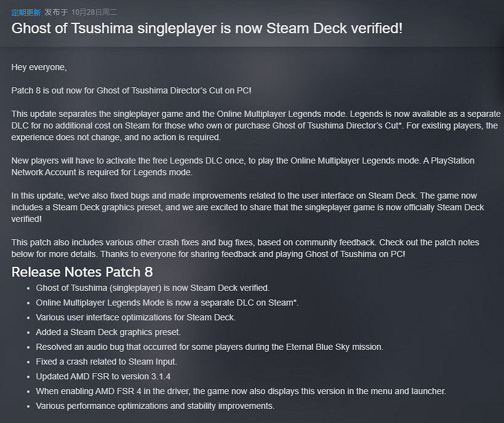Click the 10月28日周二 post date
The width and height of the screenshot is (504, 423).
94,12
